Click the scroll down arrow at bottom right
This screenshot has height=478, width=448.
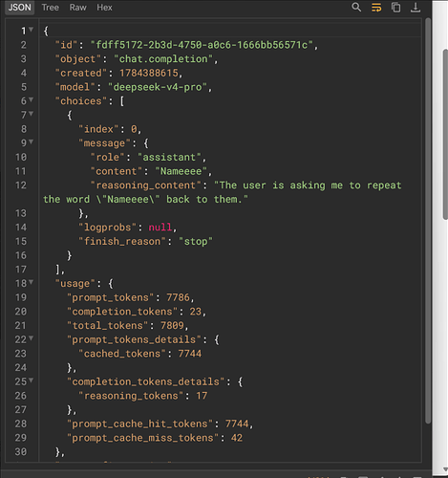(x=445, y=469)
